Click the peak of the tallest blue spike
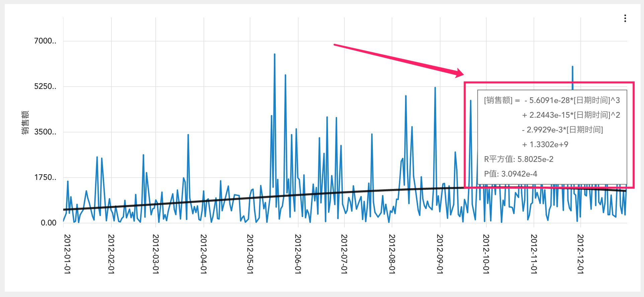This screenshot has width=644, height=297. pyautogui.click(x=274, y=55)
